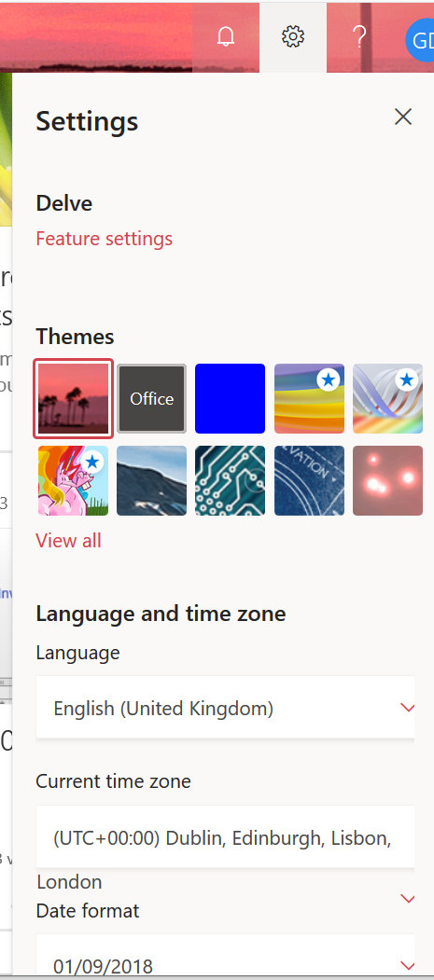Choose the green circuit board theme

(x=231, y=480)
